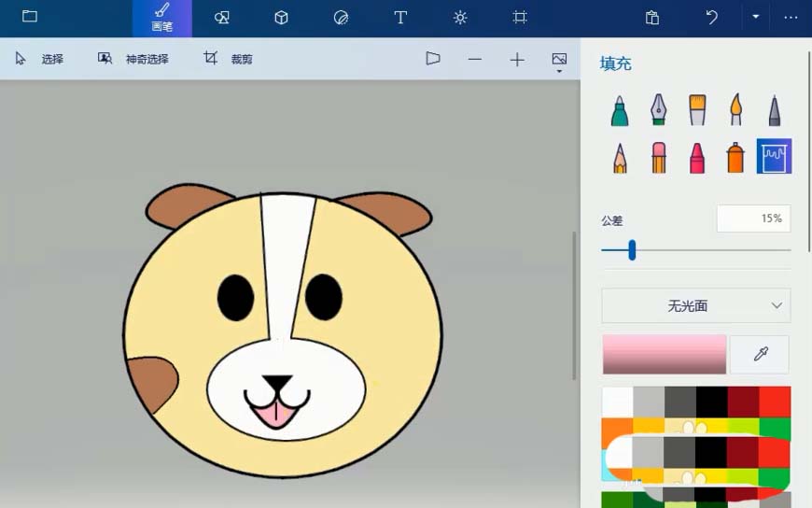
Task: Select the Pencil tool
Action: [620, 158]
